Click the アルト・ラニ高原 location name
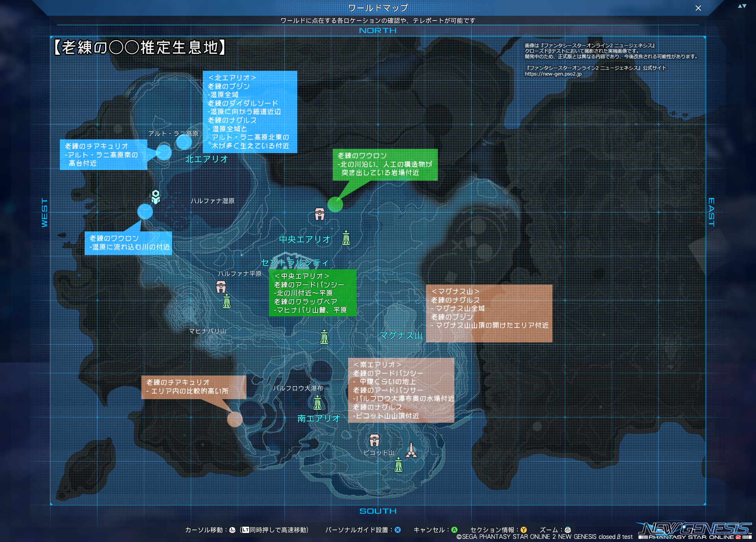Image resolution: width=756 pixels, height=542 pixels. coord(173,134)
